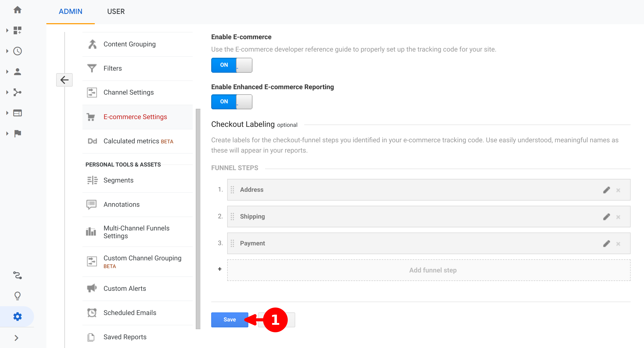Image resolution: width=644 pixels, height=348 pixels.
Task: Switch to the USER tab
Action: click(116, 12)
